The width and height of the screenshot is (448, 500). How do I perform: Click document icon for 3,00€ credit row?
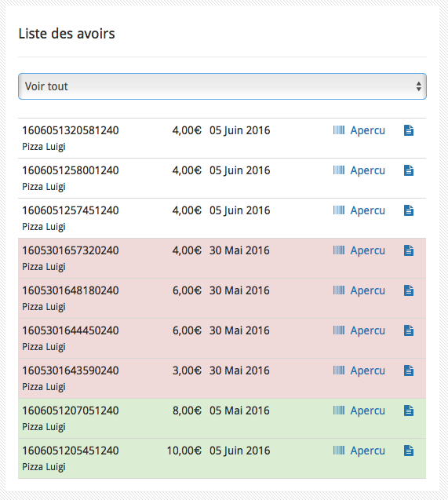pos(409,370)
